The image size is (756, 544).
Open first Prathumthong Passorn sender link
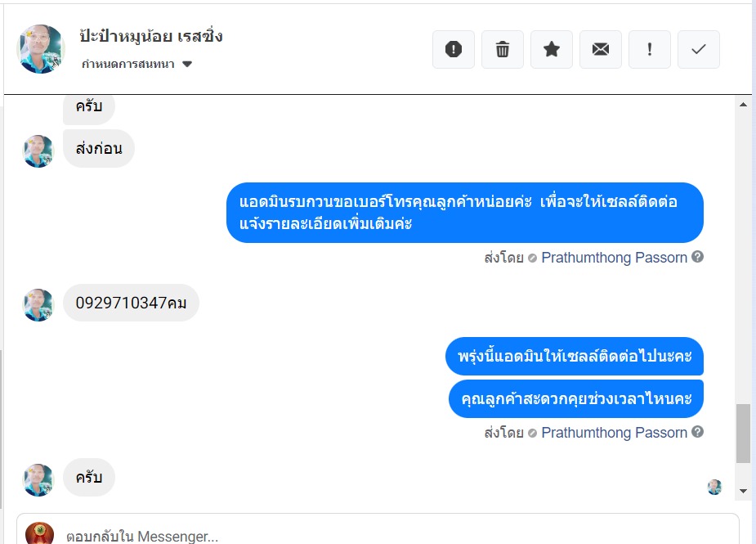point(614,258)
